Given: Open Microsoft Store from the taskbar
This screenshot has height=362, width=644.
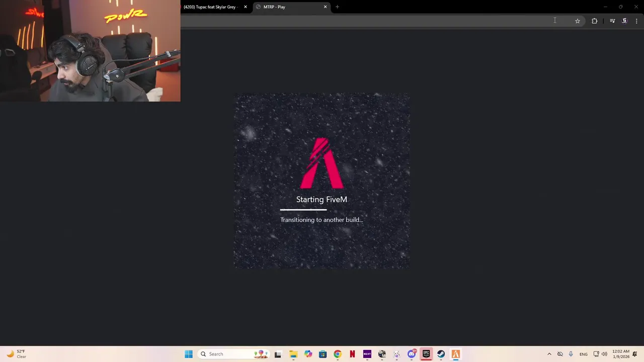Looking at the screenshot, I should point(323,354).
